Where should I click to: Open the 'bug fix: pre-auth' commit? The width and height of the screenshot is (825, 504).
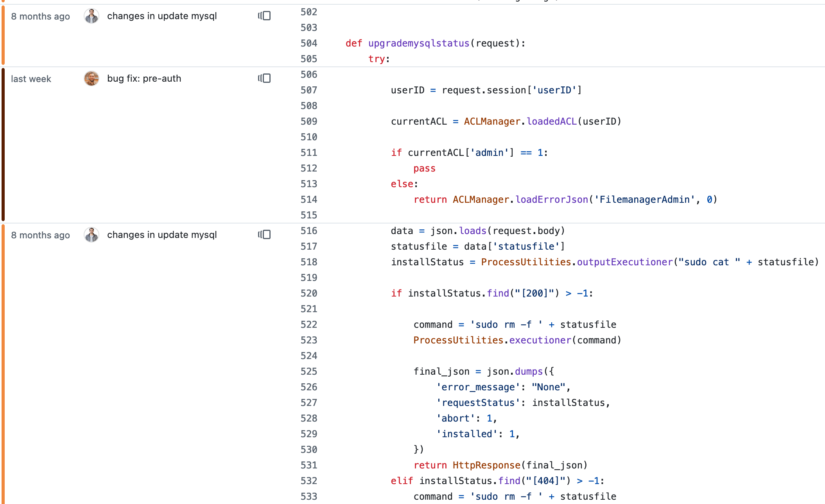tap(144, 79)
